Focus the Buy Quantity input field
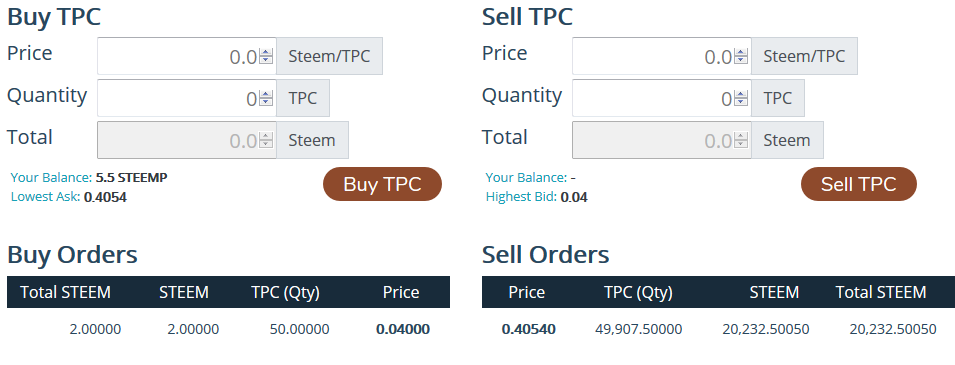Image resolution: width=955 pixels, height=365 pixels. tap(187, 98)
